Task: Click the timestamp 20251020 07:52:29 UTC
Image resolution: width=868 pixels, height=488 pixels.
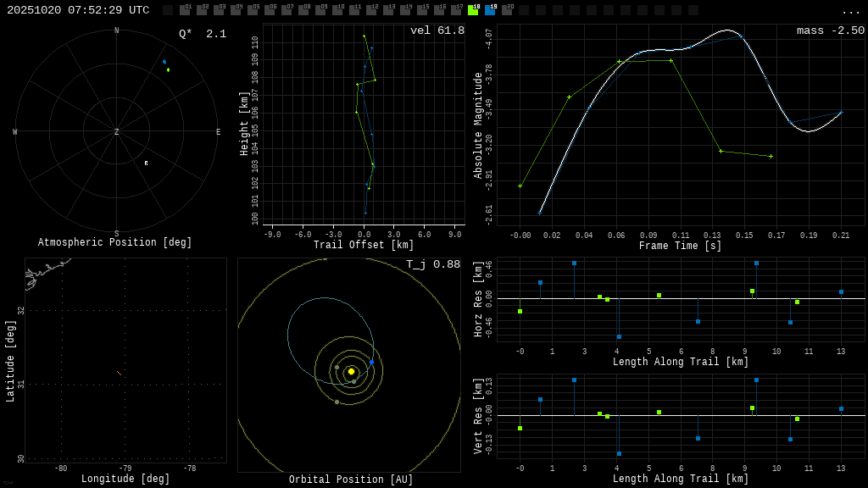Action: [x=78, y=10]
